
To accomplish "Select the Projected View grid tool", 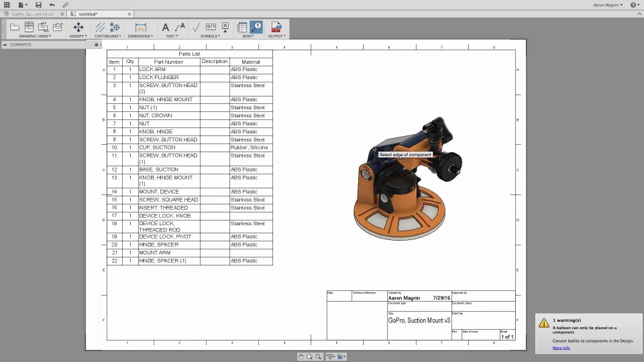I will click(29, 27).
